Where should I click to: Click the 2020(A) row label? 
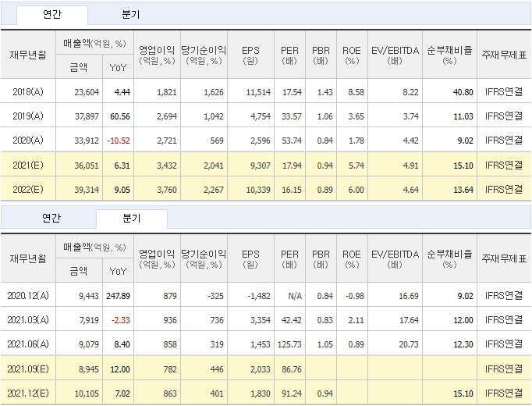(x=28, y=141)
